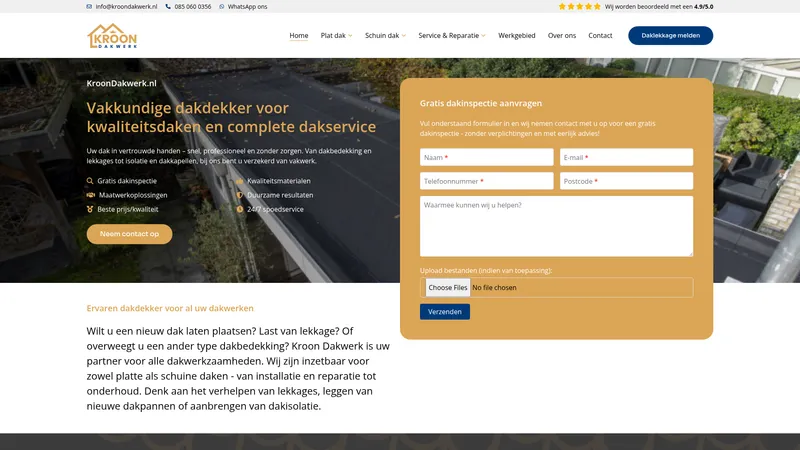Open the info@kroondakwerk.nl email link

(x=127, y=7)
